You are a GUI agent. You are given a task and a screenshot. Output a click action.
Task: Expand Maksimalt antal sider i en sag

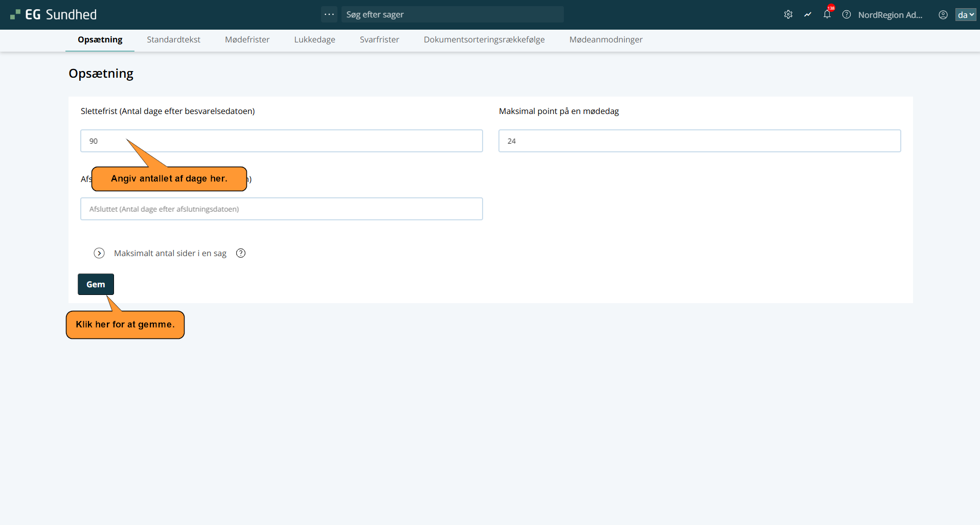99,253
